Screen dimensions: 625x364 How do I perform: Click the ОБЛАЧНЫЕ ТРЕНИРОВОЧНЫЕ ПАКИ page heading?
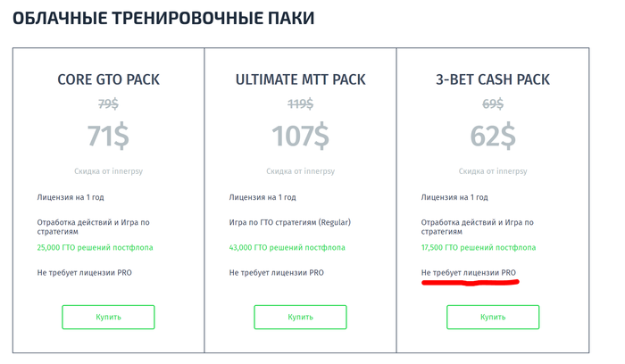coord(162,17)
